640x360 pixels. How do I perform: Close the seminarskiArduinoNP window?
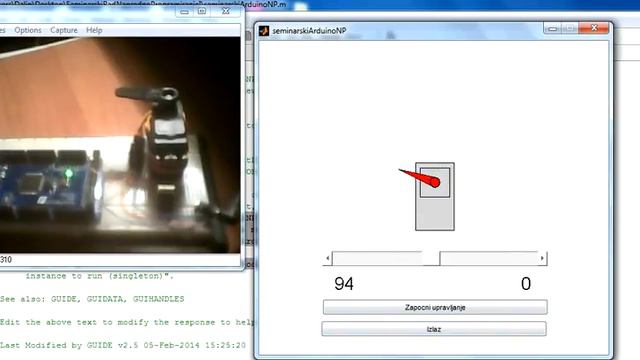[x=594, y=28]
